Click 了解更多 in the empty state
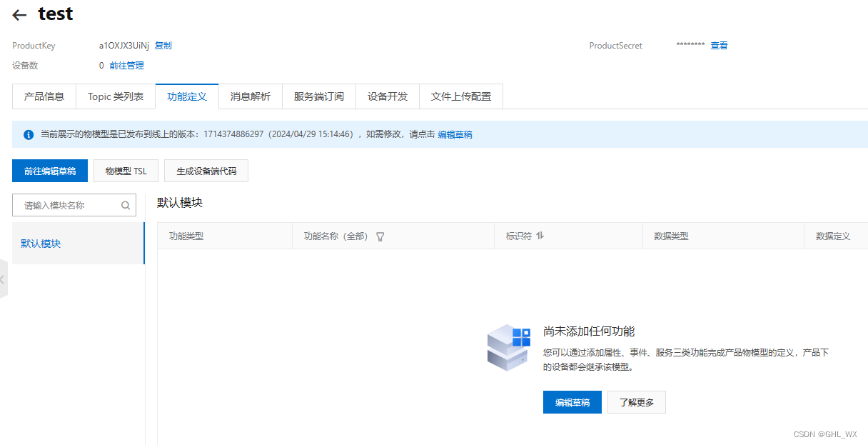 (635, 402)
